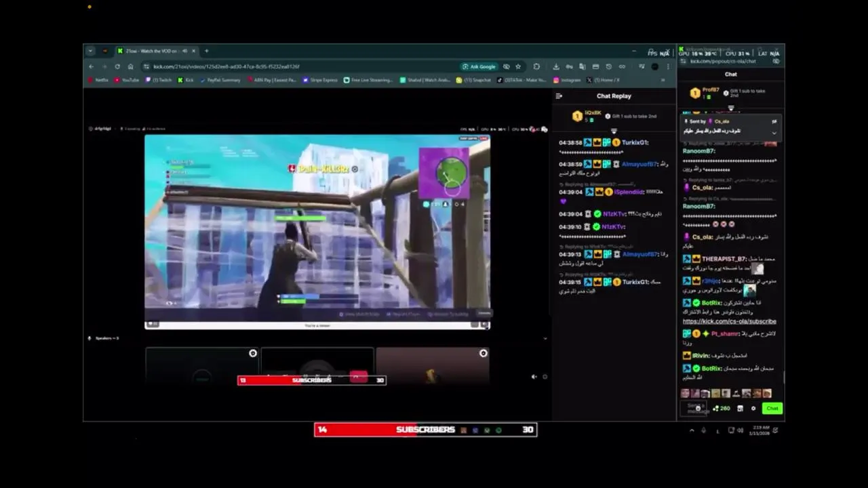868x488 pixels.
Task: Toggle sound icon beside the speakers row
Action: (x=534, y=377)
